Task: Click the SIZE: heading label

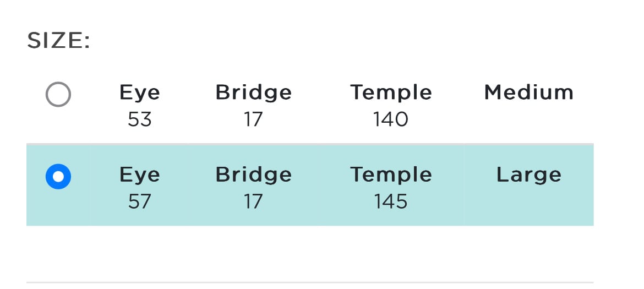Action: tap(58, 41)
